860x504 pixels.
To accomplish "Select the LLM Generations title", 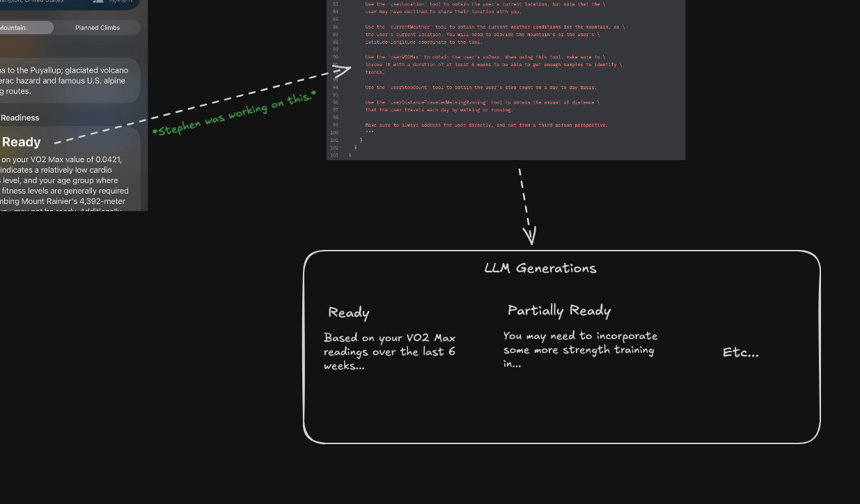I will (540, 268).
